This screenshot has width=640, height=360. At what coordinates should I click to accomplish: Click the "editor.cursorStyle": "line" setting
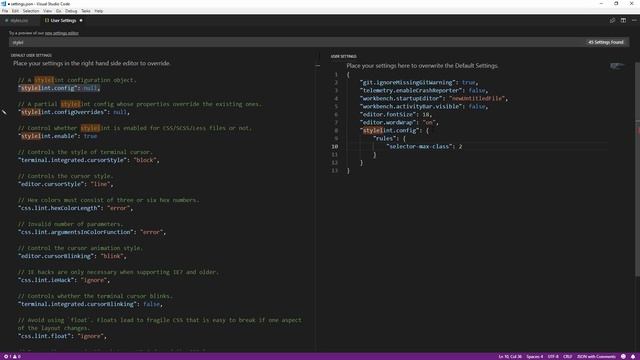click(65, 184)
